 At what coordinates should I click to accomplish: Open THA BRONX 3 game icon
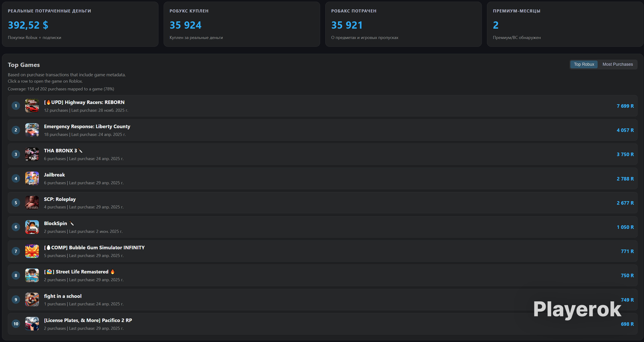pos(32,154)
